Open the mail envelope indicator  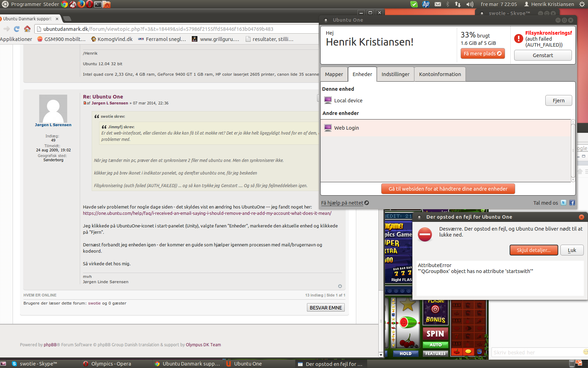pyautogui.click(x=438, y=4)
